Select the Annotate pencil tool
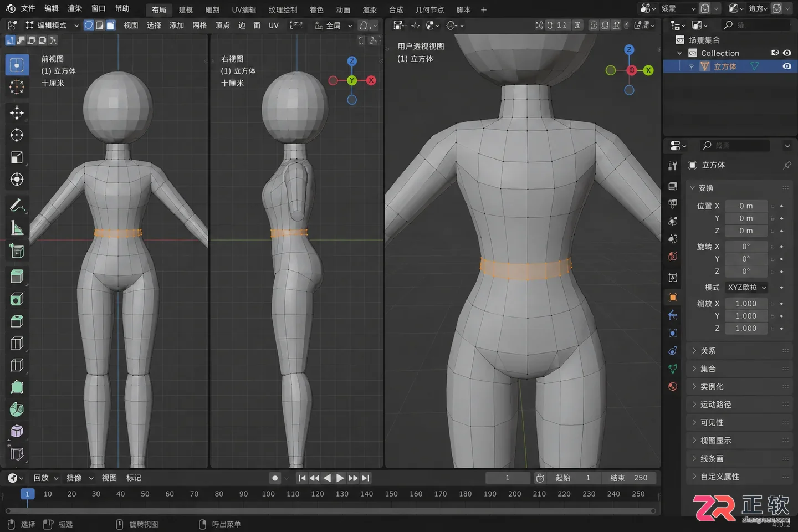Viewport: 798px width, 532px height. pos(17,206)
